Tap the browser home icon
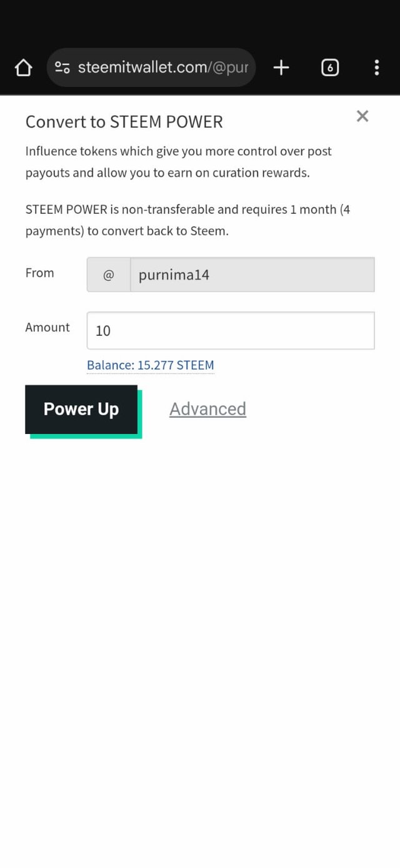The image size is (400, 868). [23, 68]
